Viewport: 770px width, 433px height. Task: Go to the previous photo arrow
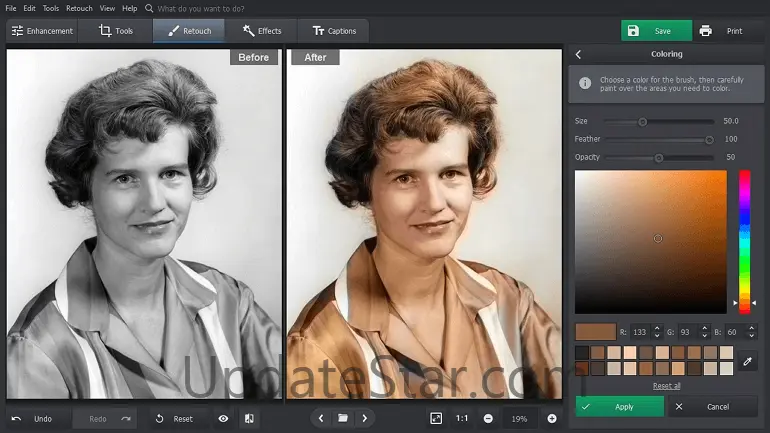pos(319,418)
